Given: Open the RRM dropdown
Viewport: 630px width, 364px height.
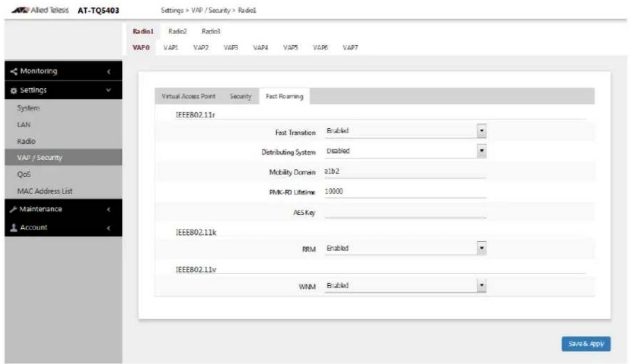Looking at the screenshot, I should tap(405, 249).
